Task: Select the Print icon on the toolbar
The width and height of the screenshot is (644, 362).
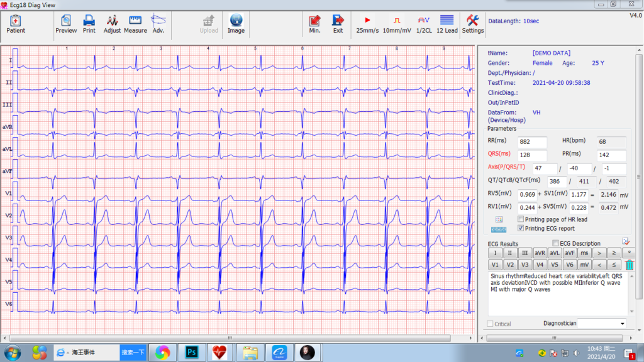Action: [x=89, y=25]
